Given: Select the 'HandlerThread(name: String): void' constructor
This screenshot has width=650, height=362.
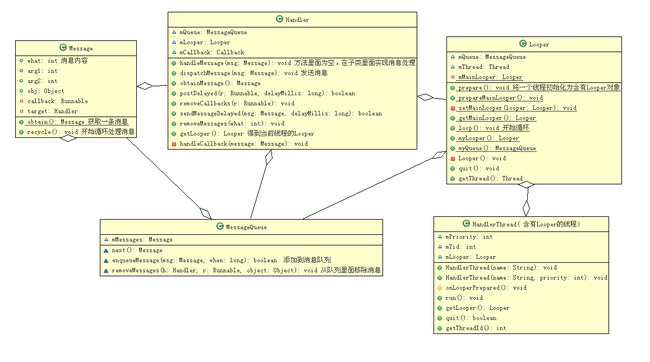Looking at the screenshot, I should click(x=501, y=267).
